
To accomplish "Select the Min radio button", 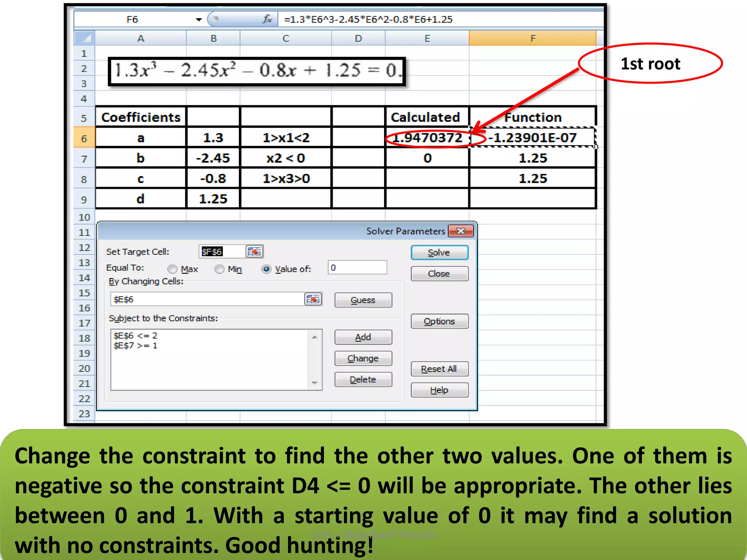I will 219,269.
